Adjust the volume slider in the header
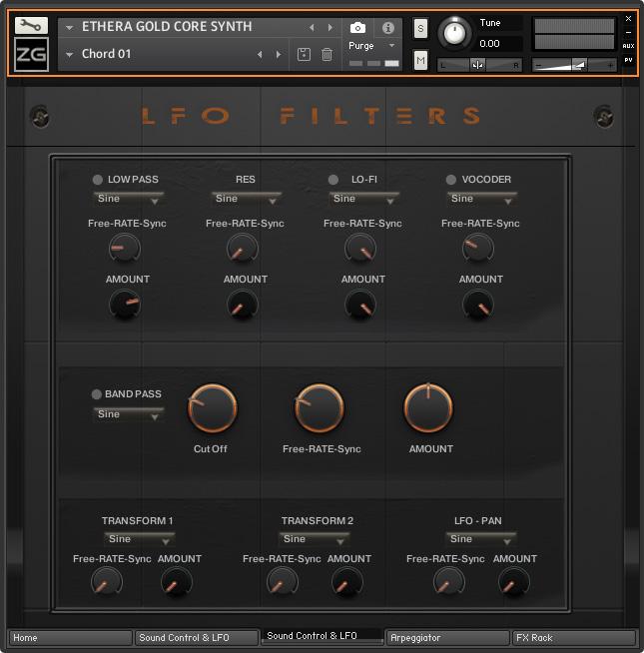This screenshot has height=653, width=644. [574, 65]
